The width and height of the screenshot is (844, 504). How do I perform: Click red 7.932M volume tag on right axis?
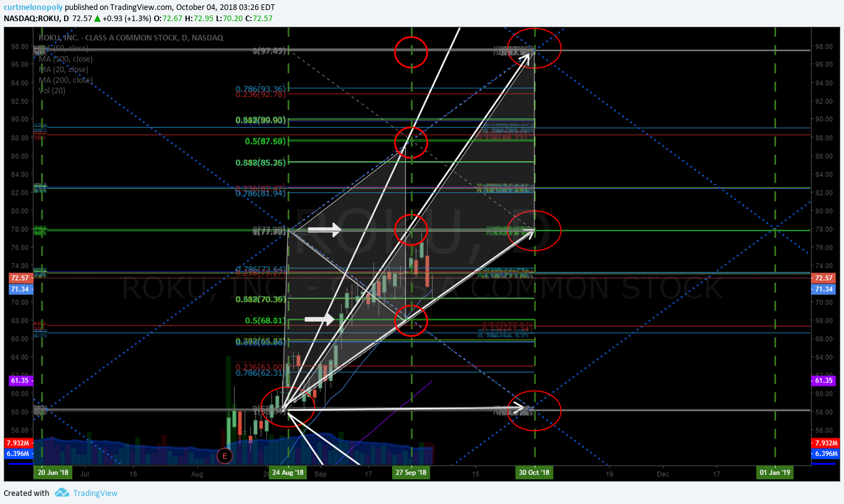(x=825, y=442)
